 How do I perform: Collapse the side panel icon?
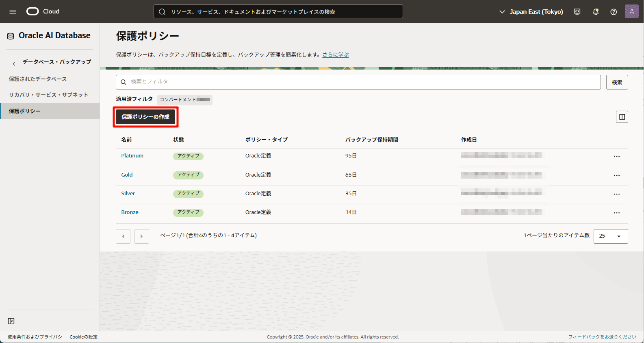point(11,321)
